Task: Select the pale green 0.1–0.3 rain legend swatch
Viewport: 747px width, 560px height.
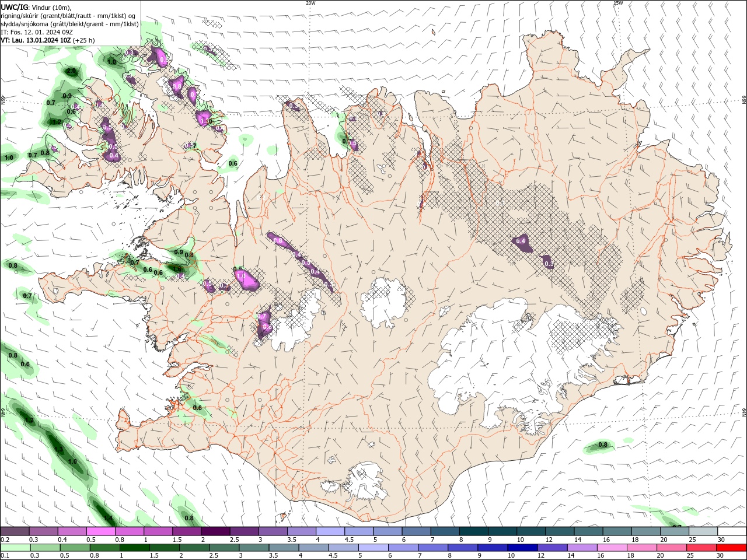Action: coord(15,548)
